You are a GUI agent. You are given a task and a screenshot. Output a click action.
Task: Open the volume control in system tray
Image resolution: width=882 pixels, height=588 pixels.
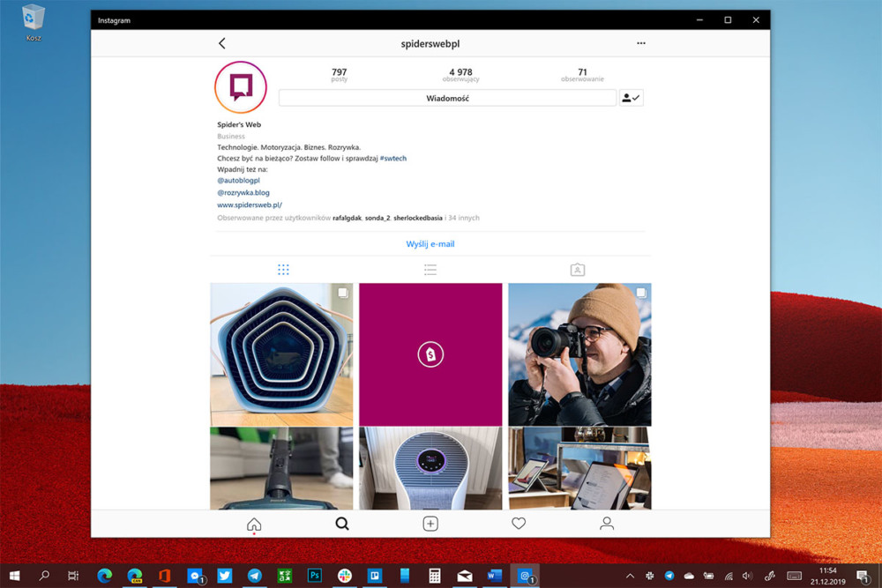[x=747, y=576]
